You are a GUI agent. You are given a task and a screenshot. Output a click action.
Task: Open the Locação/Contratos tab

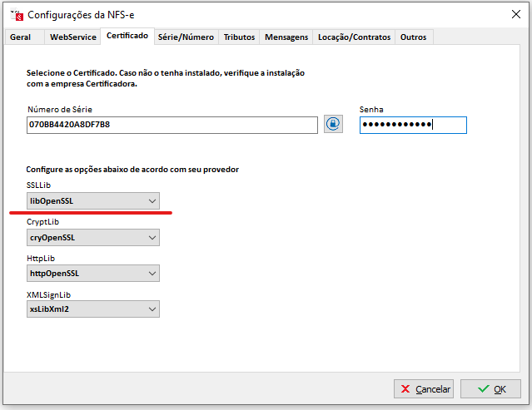[354, 37]
